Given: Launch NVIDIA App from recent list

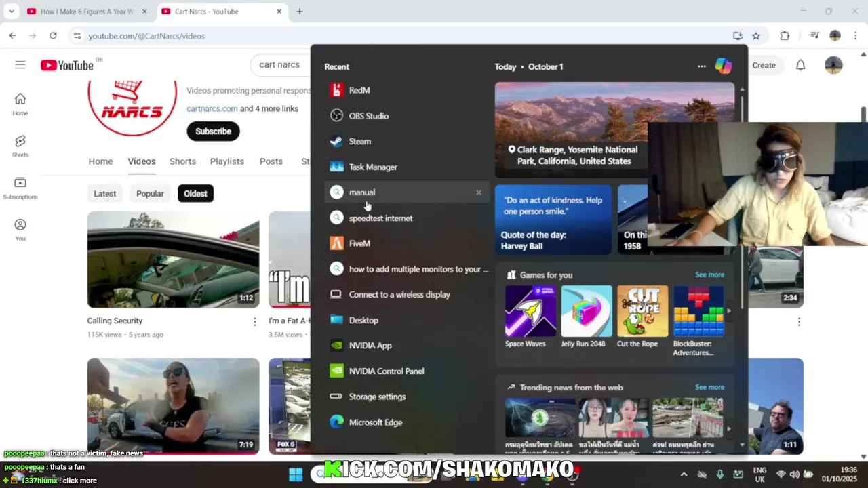Looking at the screenshot, I should click(x=407, y=346).
